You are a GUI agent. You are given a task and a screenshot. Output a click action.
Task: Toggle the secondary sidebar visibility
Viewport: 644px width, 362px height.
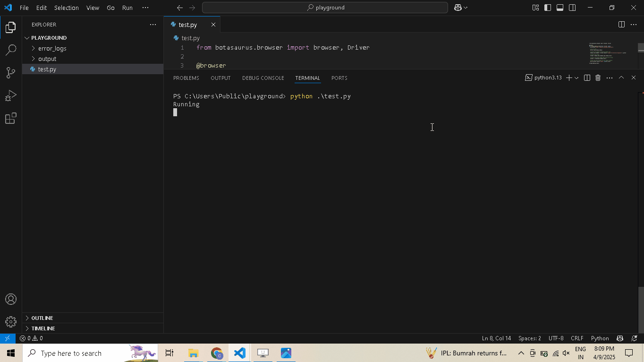[x=572, y=8]
